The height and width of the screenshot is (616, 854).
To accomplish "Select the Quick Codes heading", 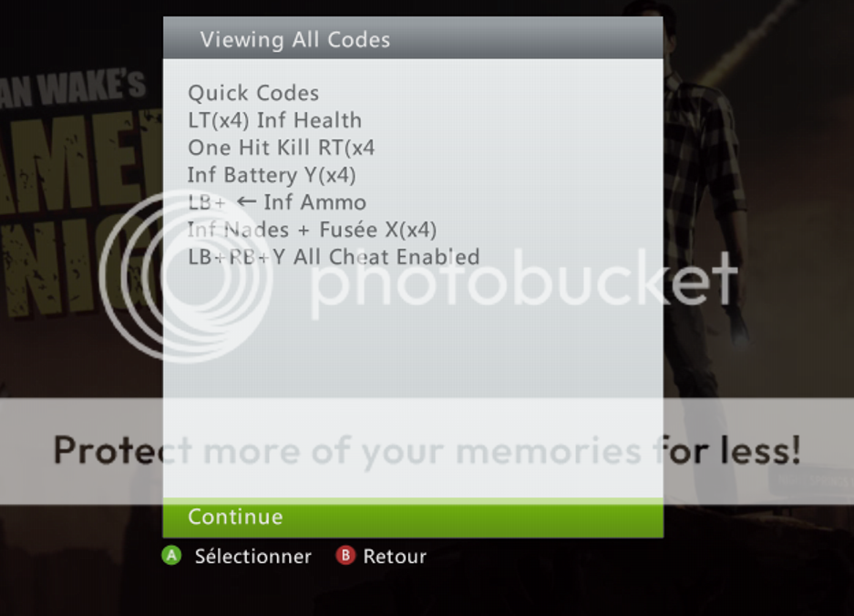I will pyautogui.click(x=253, y=93).
